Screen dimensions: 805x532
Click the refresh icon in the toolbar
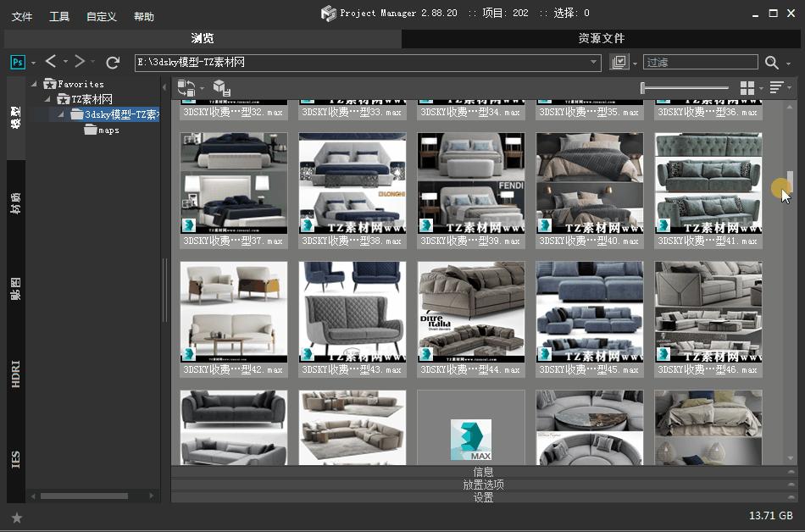click(x=113, y=61)
